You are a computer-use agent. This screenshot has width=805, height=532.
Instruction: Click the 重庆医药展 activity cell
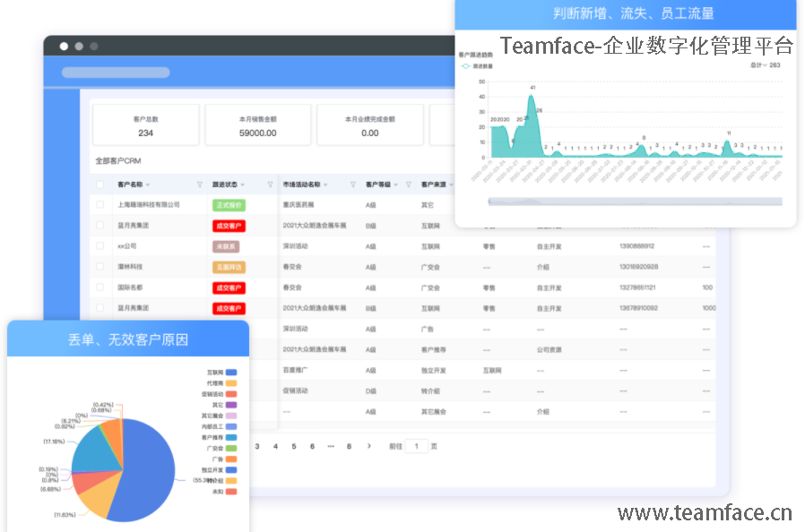[299, 205]
